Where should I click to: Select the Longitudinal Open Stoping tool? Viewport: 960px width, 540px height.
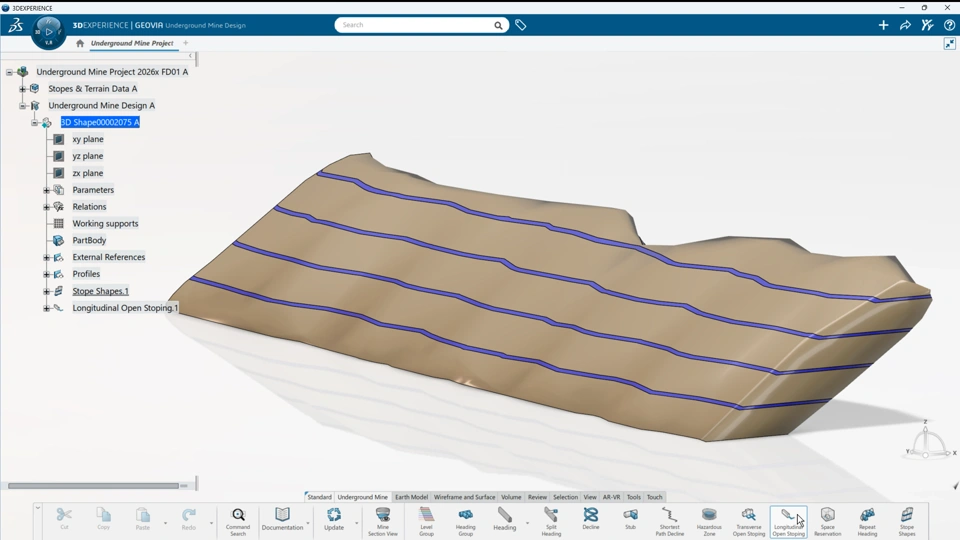tap(788, 522)
